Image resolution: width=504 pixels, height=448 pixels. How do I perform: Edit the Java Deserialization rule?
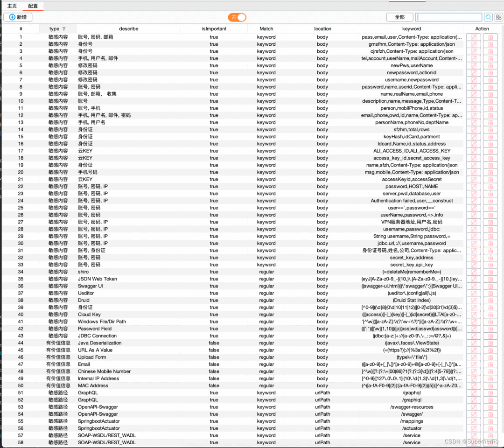coord(474,343)
